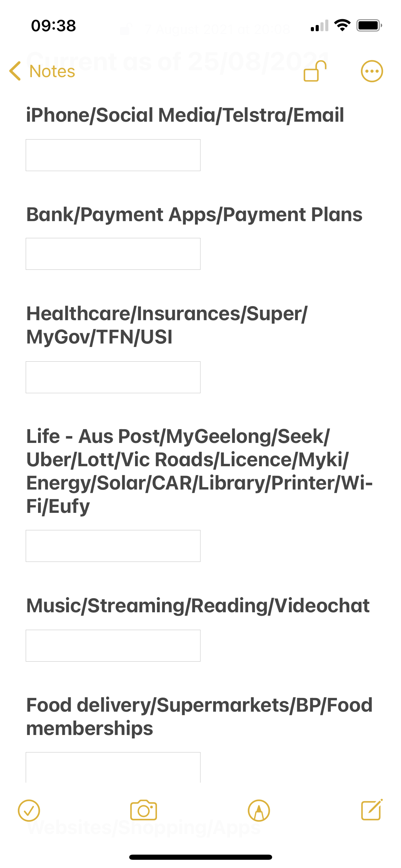
Task: Go back to Notes list
Action: pos(52,71)
